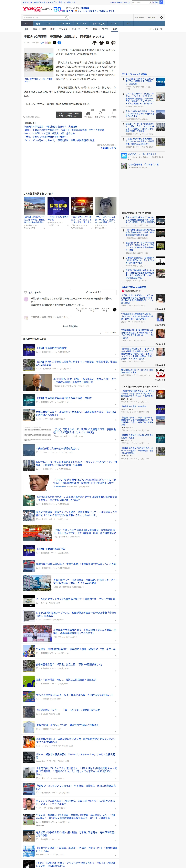Open the オリジナル navigation tab
Screen dimensions: 186x868
click(81, 24)
